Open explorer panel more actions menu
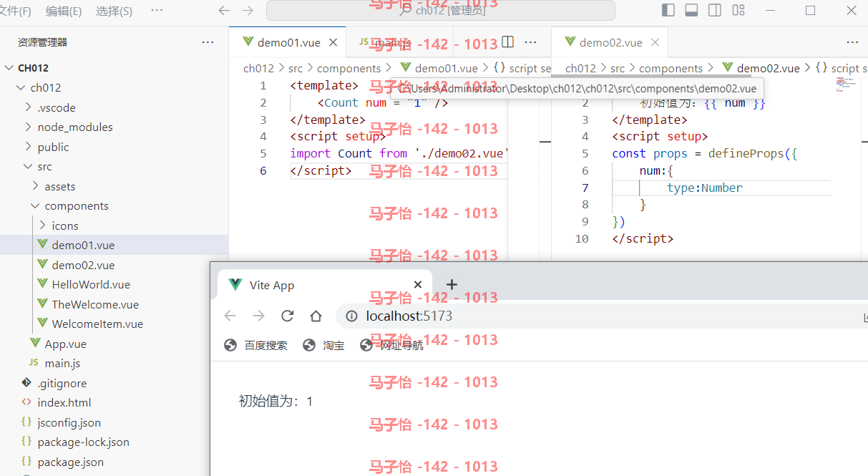This screenshot has width=868, height=476. [x=208, y=42]
